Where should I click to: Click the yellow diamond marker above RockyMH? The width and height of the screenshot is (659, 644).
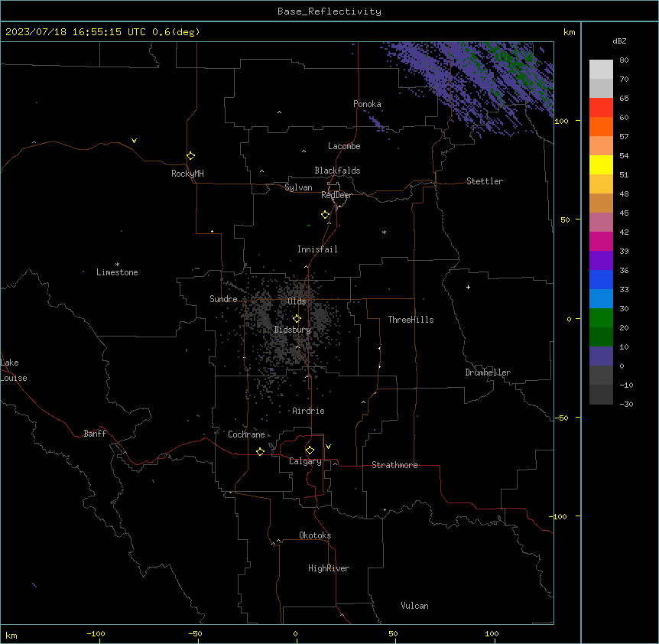(x=190, y=156)
